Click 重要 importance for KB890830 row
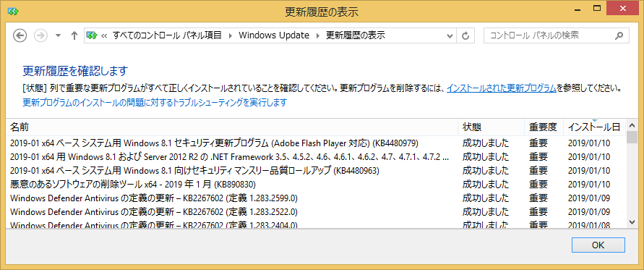The width and height of the screenshot is (644, 270). (538, 184)
